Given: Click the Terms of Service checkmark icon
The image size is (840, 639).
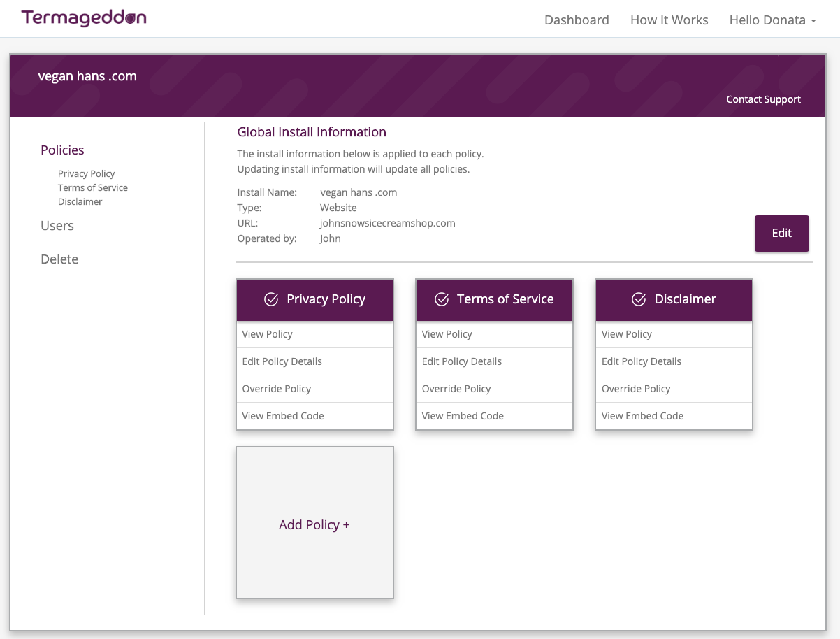Looking at the screenshot, I should [x=442, y=299].
